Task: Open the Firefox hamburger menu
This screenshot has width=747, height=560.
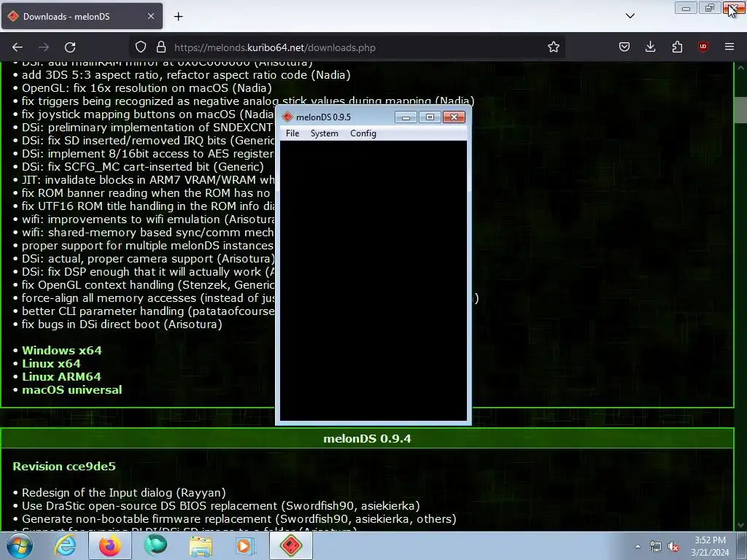Action: click(729, 47)
